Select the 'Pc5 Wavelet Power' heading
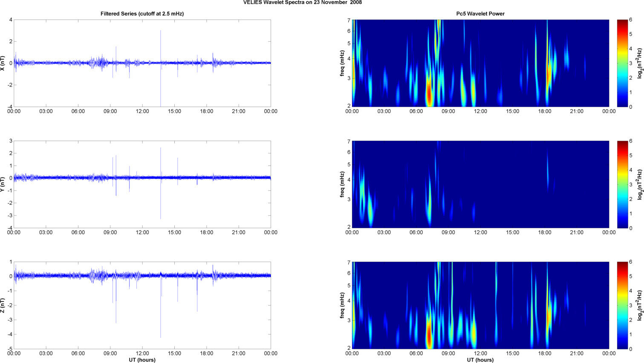Viewport: 644px width, 363px height. [x=480, y=14]
